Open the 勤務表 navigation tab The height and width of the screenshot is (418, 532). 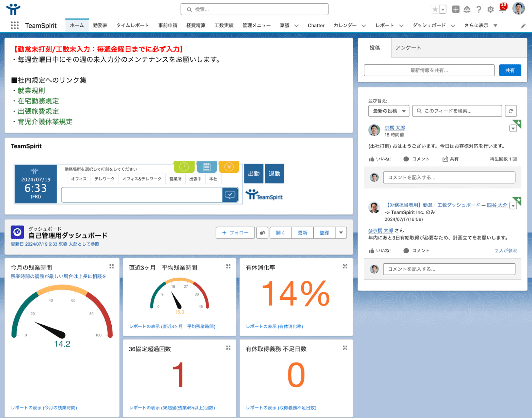point(100,26)
